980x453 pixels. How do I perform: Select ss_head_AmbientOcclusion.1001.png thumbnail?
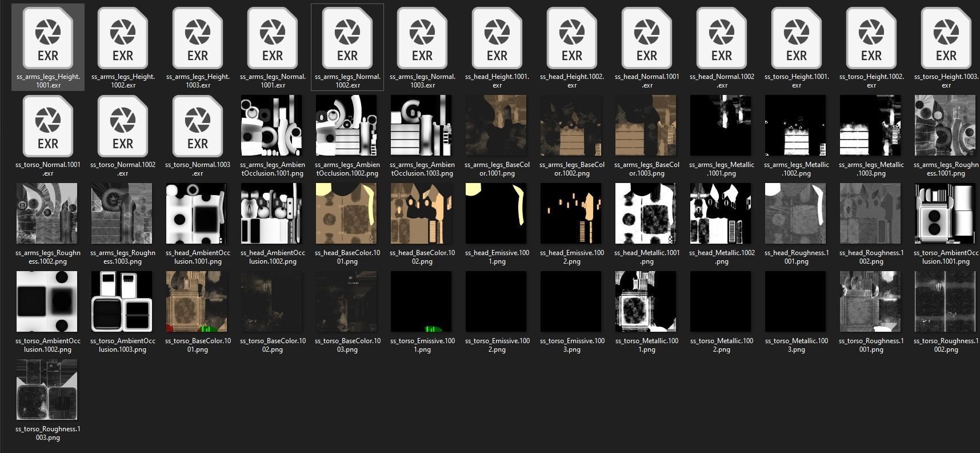[197, 213]
